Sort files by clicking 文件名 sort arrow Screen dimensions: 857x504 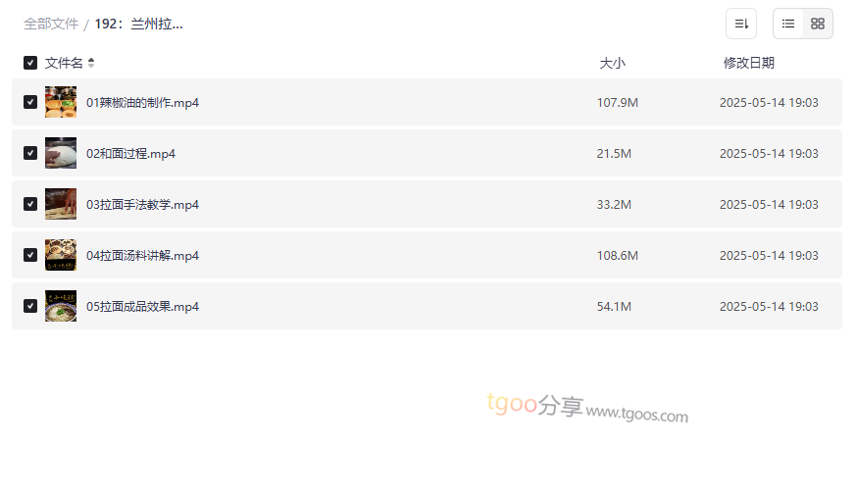(x=91, y=63)
